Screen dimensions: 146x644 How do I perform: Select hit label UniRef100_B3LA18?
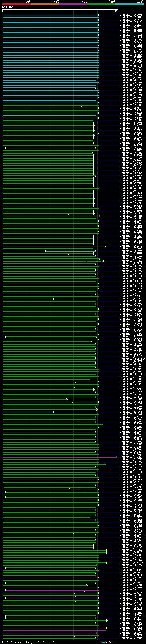tap(131, 590)
